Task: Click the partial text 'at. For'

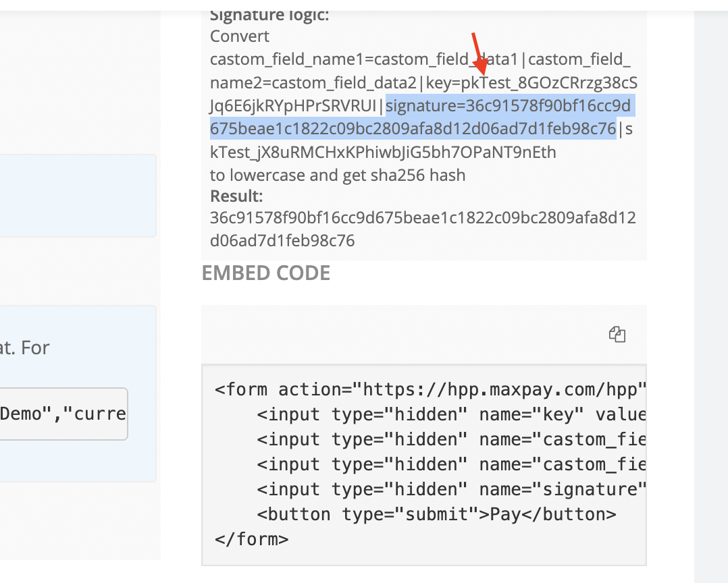Action: [x=24, y=348]
